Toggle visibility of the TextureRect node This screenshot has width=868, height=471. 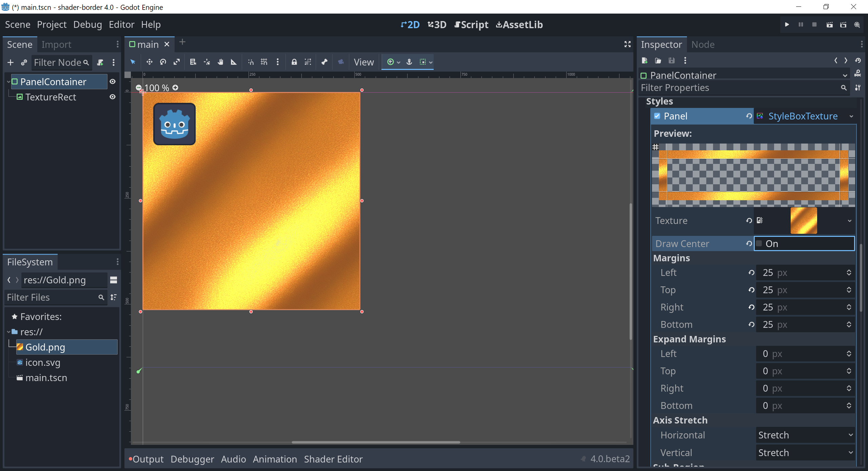pyautogui.click(x=113, y=97)
